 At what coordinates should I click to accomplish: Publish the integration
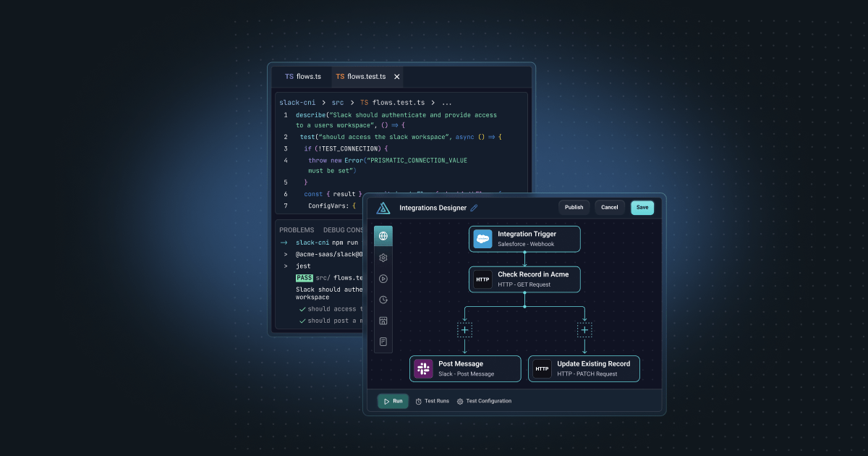pos(574,208)
